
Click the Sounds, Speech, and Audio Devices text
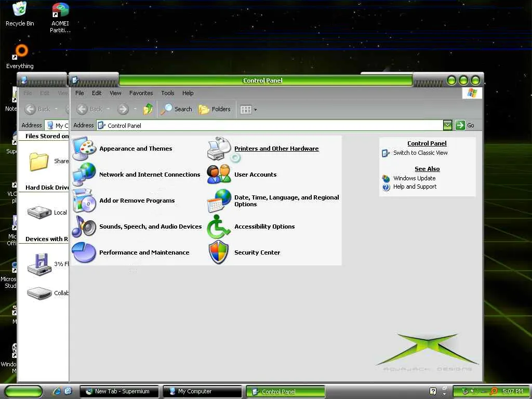150,227
